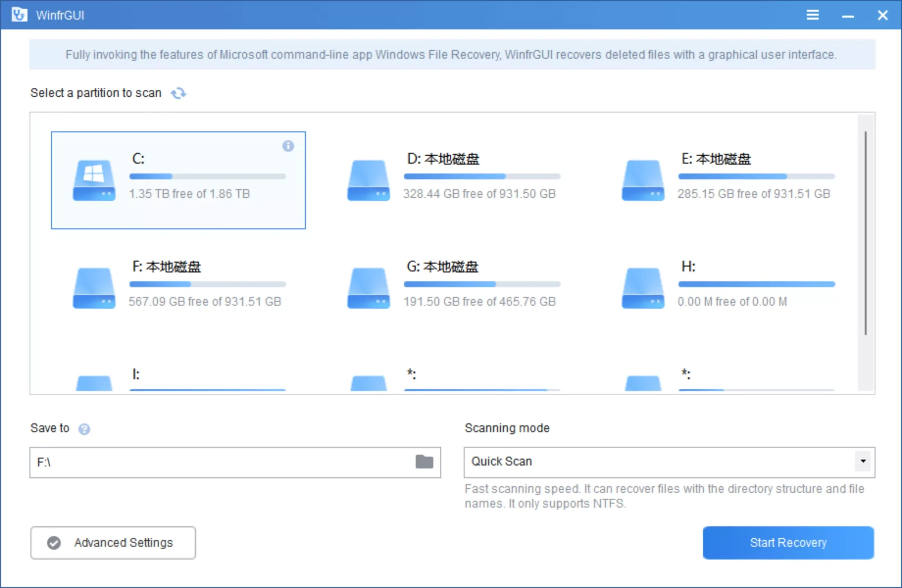The height and width of the screenshot is (588, 902).
Task: Click the refresh partitions icon
Action: point(178,94)
